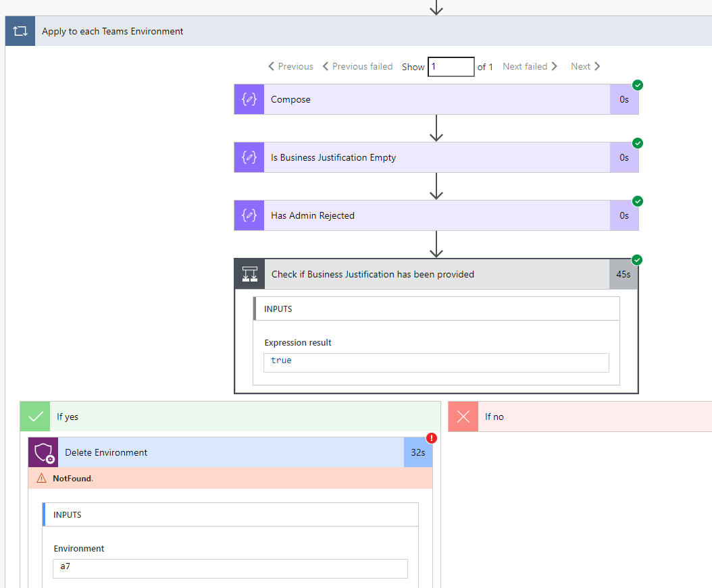Click the Apply to each loop icon
712x588 pixels.
[20, 30]
